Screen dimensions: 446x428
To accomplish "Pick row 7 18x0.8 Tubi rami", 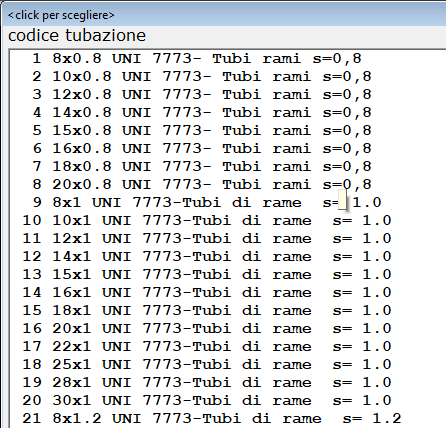I will [x=228, y=166].
